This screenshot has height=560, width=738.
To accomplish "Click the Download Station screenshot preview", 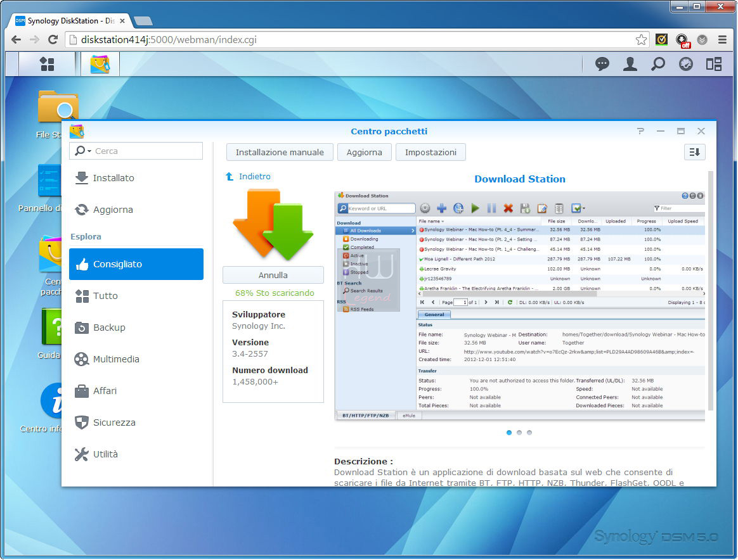I will (520, 305).
